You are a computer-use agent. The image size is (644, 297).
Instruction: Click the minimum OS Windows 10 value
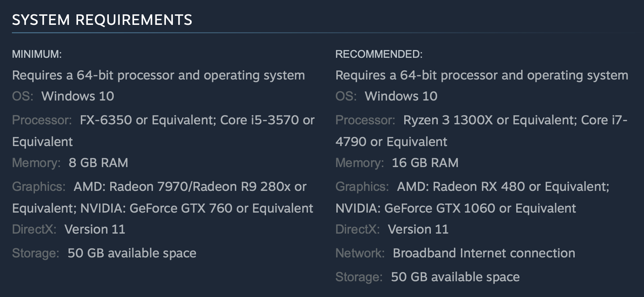pyautogui.click(x=78, y=96)
